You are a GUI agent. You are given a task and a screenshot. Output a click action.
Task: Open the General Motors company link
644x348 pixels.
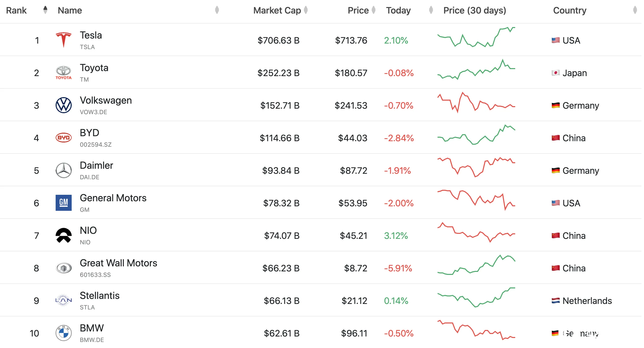point(113,198)
